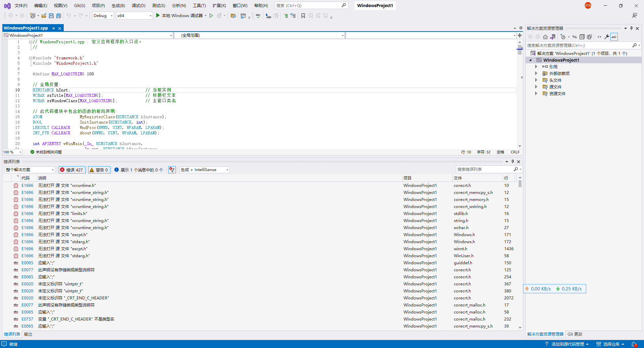Click the bookmark icon in the toolbar
The width and height of the screenshot is (644, 348).
point(303,16)
